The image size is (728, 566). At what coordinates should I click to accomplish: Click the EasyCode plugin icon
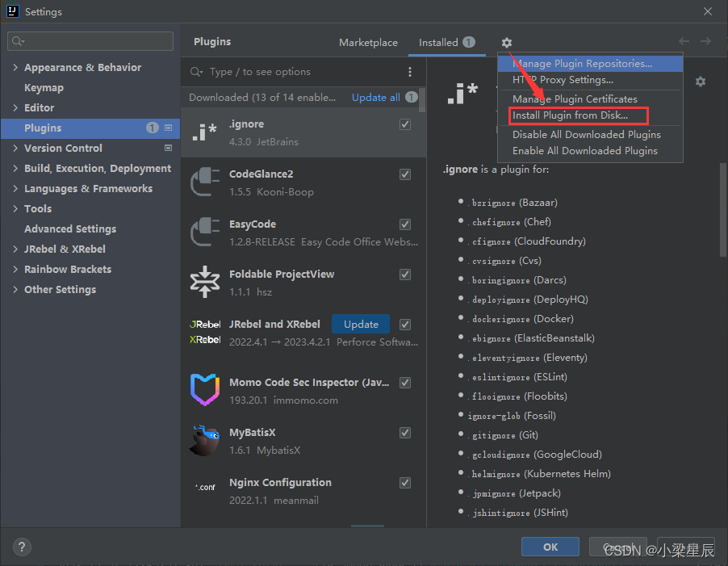[205, 233]
